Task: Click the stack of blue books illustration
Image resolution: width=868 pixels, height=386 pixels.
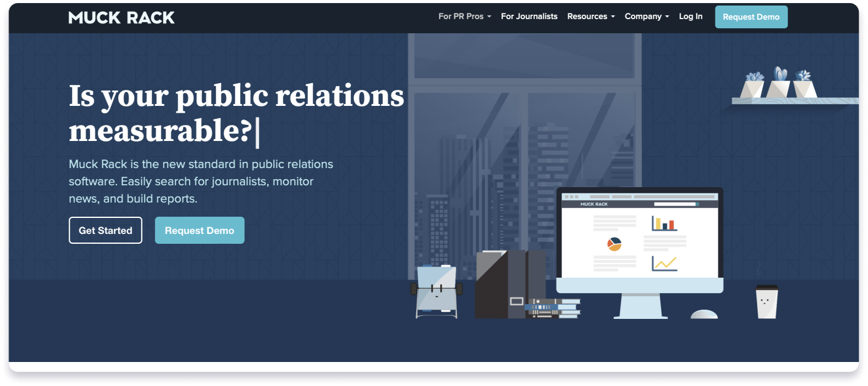Action: 554,308
